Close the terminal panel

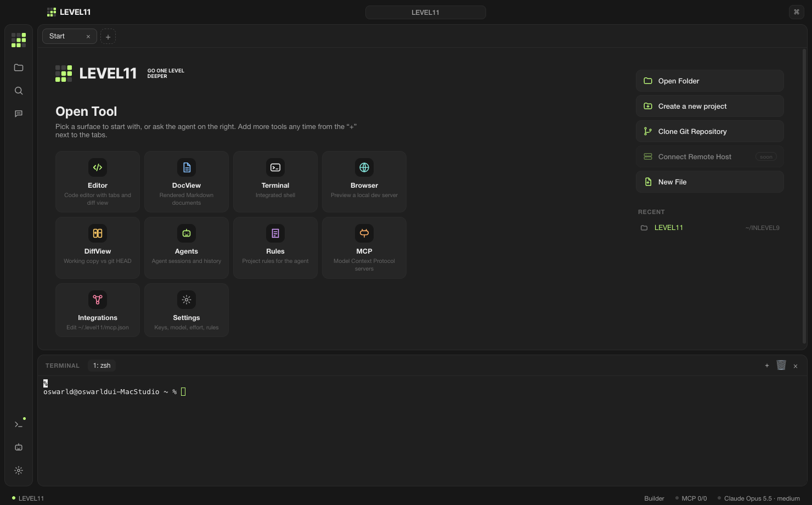pos(796,366)
